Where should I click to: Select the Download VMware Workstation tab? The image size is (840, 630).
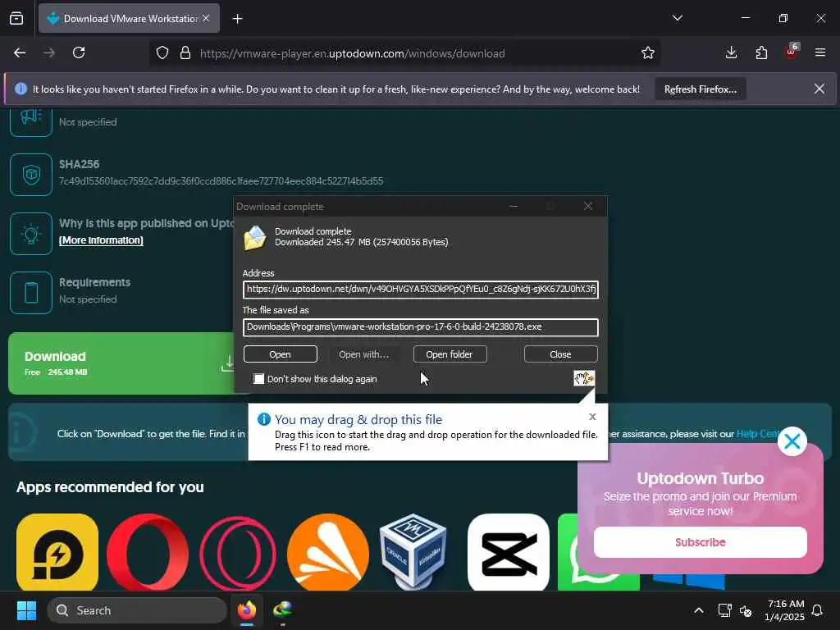point(129,18)
